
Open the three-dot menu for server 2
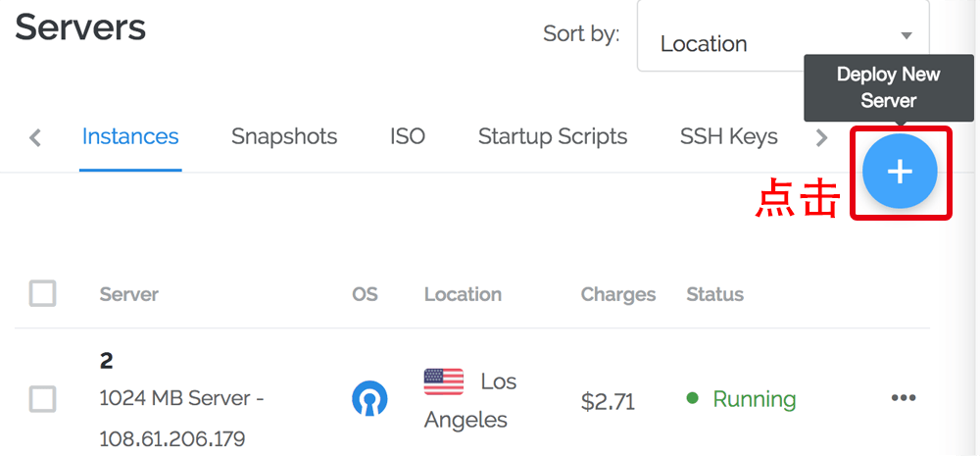tap(903, 398)
